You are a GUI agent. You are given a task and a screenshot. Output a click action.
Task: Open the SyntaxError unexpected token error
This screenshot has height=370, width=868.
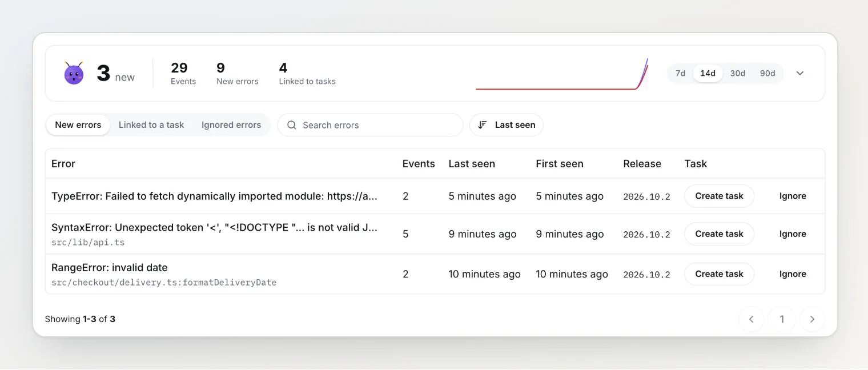click(215, 227)
